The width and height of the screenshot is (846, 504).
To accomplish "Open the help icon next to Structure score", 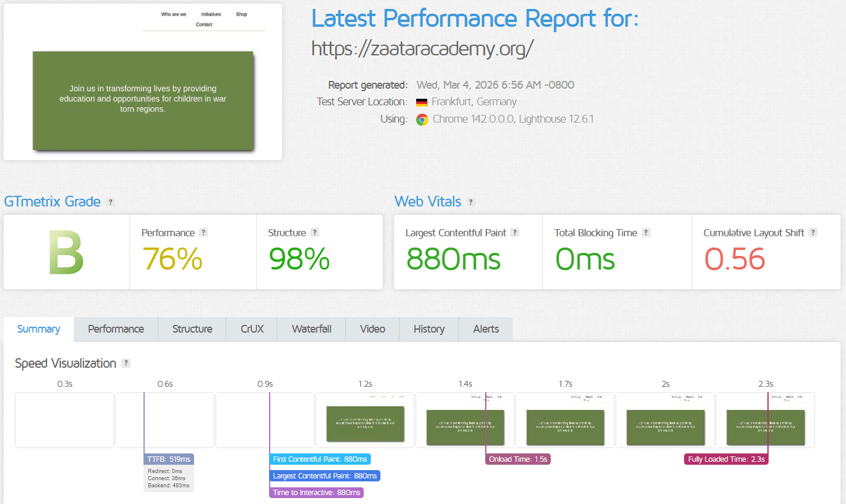I will tap(315, 233).
